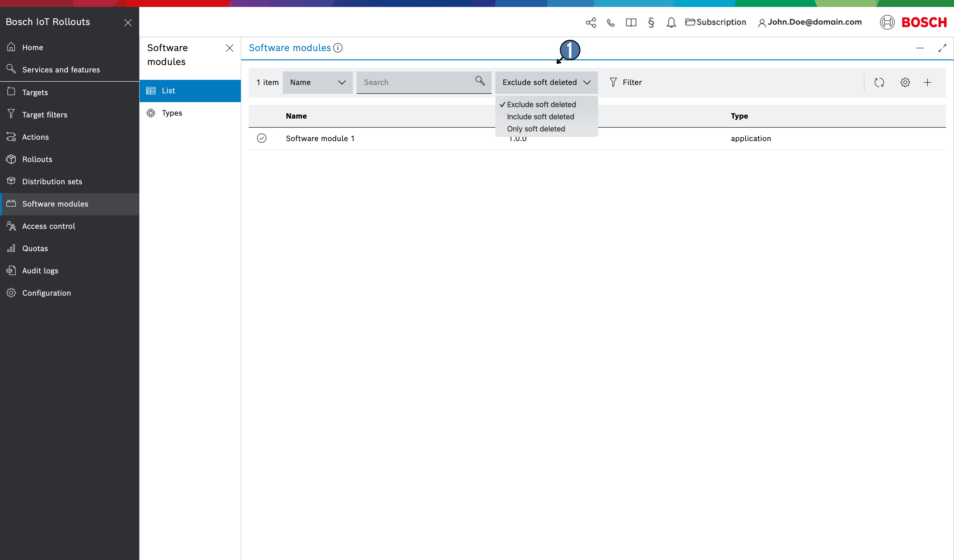
Task: Select the List tab
Action: 190,91
